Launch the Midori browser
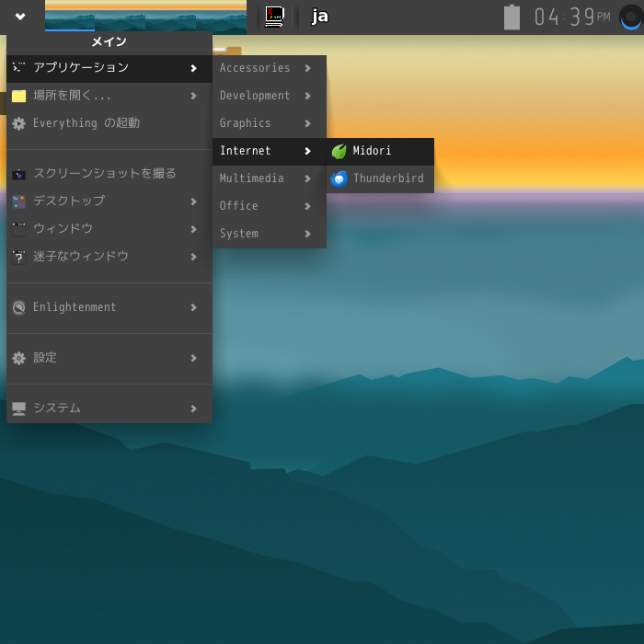Screen dimensions: 644x644 point(380,152)
